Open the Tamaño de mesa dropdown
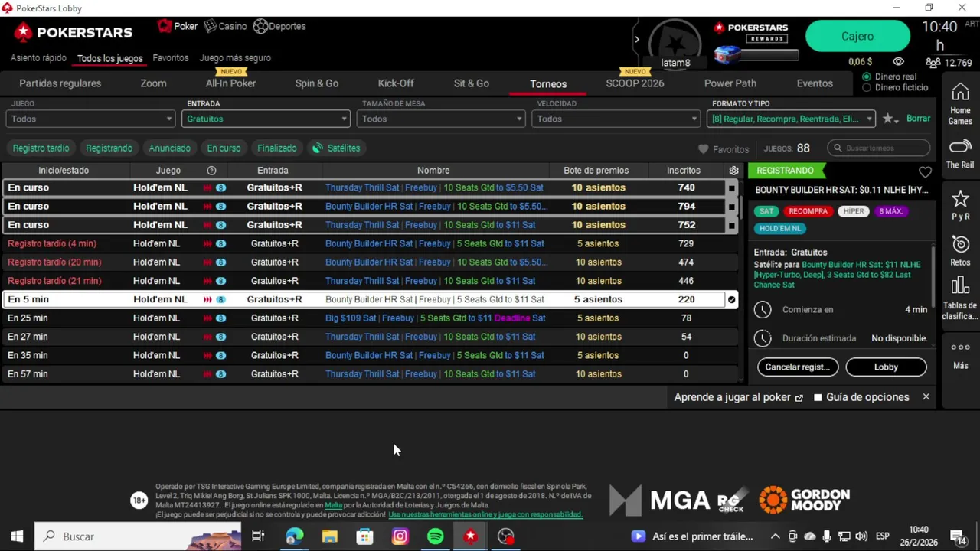 [440, 119]
